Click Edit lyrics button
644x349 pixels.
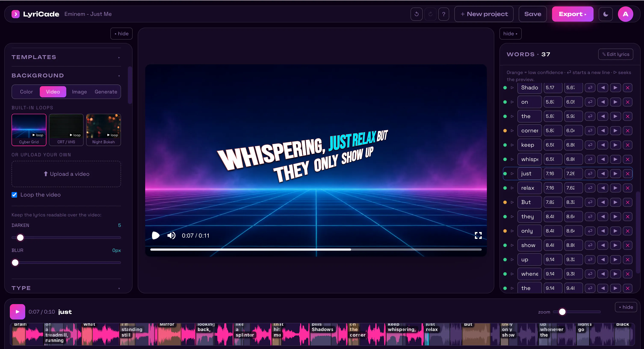616,54
